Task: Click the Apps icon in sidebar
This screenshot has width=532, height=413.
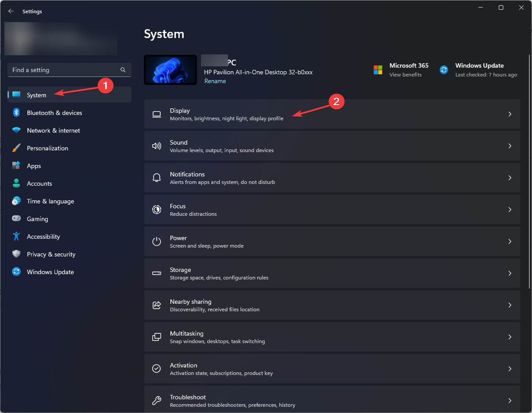Action: [x=16, y=166]
